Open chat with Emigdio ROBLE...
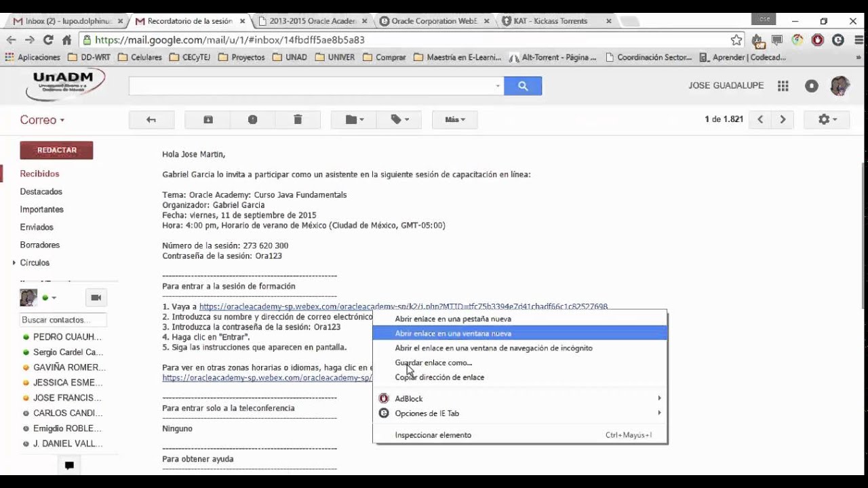This screenshot has width=868, height=488. (x=62, y=428)
